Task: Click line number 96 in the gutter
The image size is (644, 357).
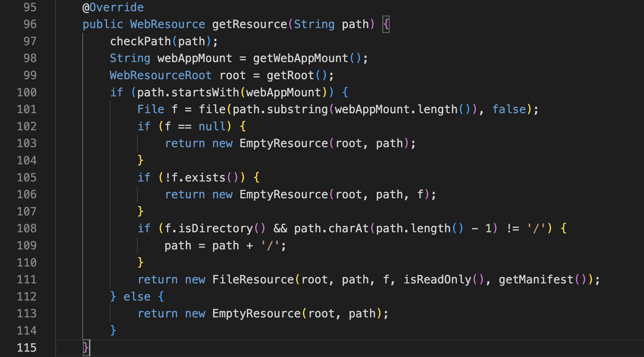Action: tap(30, 24)
